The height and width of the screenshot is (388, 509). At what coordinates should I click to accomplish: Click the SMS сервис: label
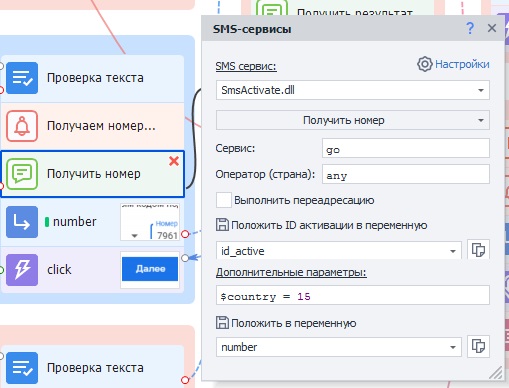pos(246,66)
